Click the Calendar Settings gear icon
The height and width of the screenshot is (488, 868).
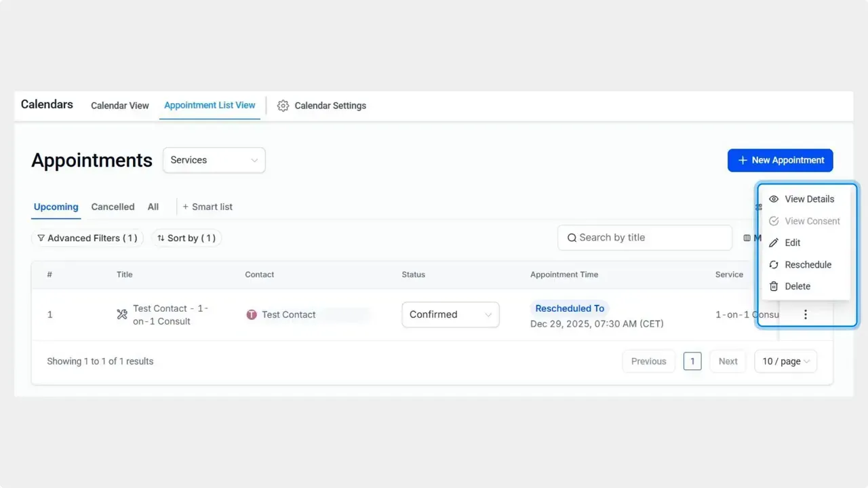(x=283, y=106)
